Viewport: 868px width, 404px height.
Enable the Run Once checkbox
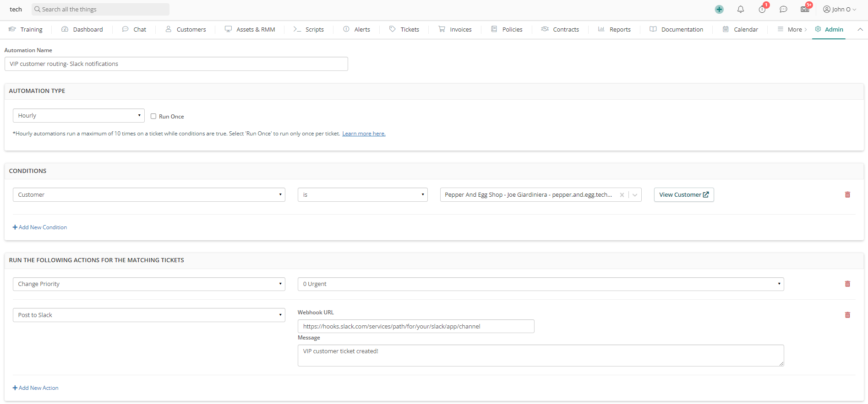pos(153,116)
